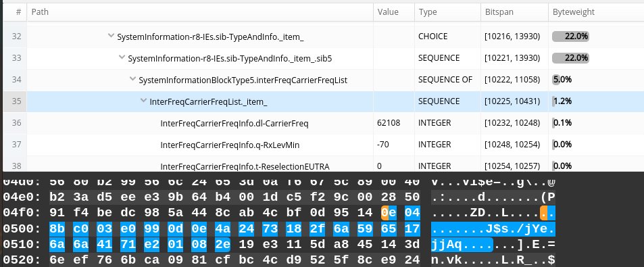Click hex byte b2 in row 04e0
Screen dimensions: 644x267
57,197
